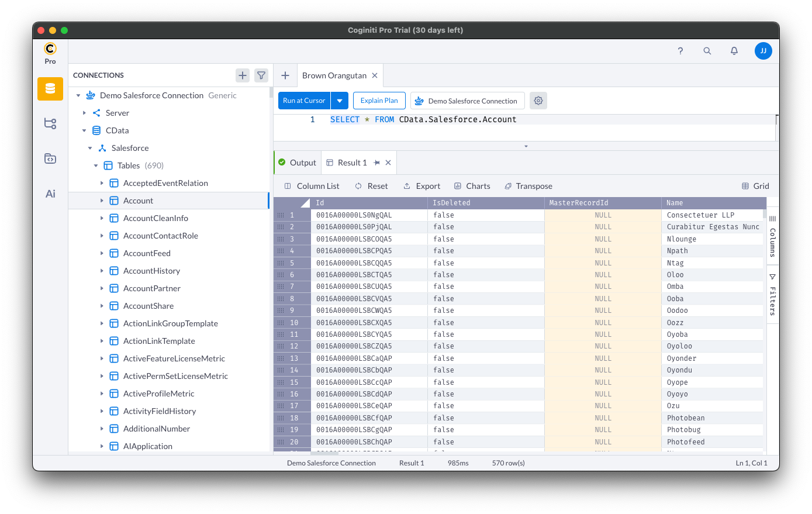This screenshot has height=514, width=812.
Task: Click the search magnifier icon
Action: (x=707, y=51)
